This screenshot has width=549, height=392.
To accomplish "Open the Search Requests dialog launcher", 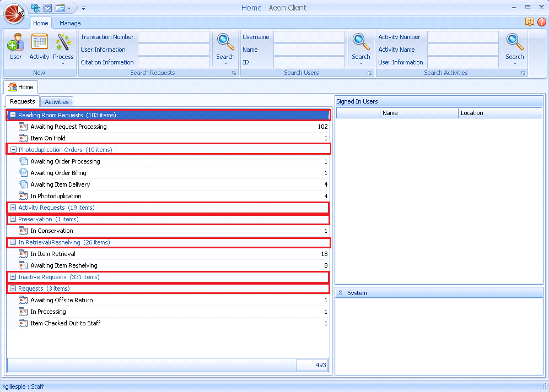I will click(234, 73).
